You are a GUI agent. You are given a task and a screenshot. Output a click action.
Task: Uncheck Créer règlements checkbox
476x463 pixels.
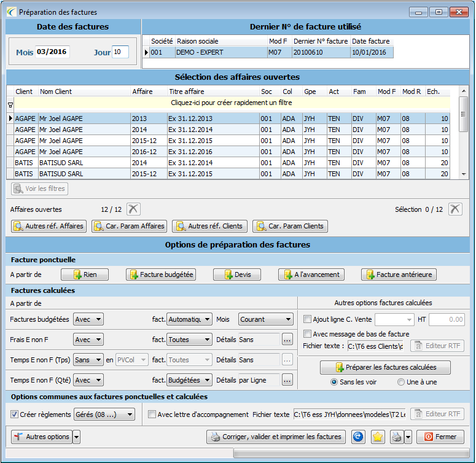tap(14, 414)
